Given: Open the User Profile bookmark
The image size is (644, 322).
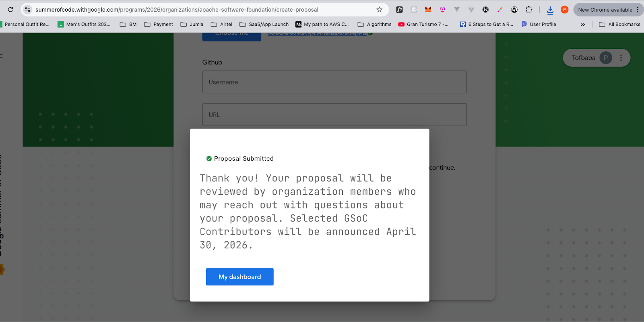Looking at the screenshot, I should point(539,24).
